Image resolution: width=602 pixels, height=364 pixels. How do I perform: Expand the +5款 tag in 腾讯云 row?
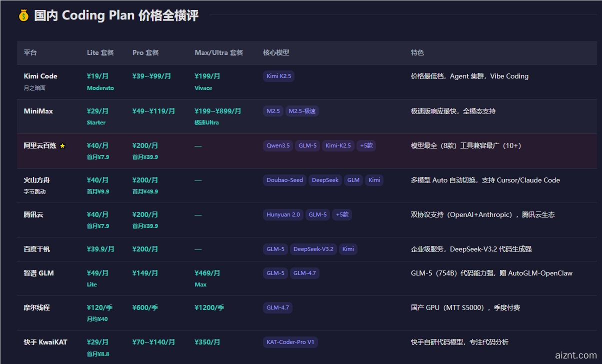point(342,214)
